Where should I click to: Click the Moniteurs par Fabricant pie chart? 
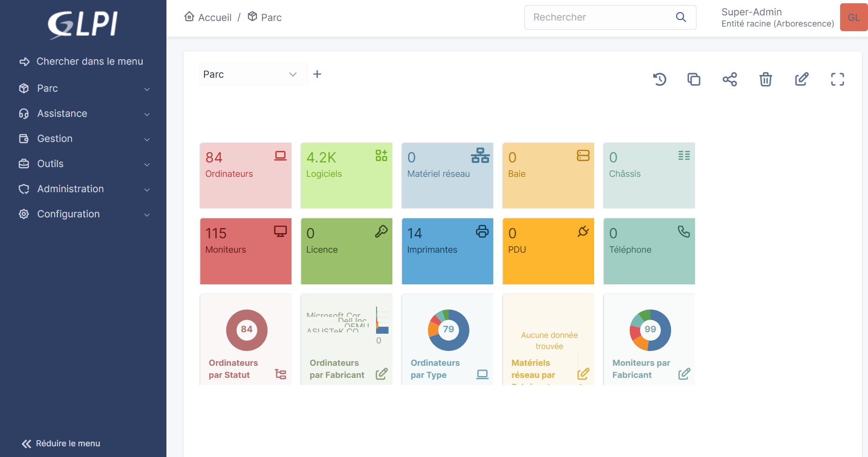tap(650, 330)
